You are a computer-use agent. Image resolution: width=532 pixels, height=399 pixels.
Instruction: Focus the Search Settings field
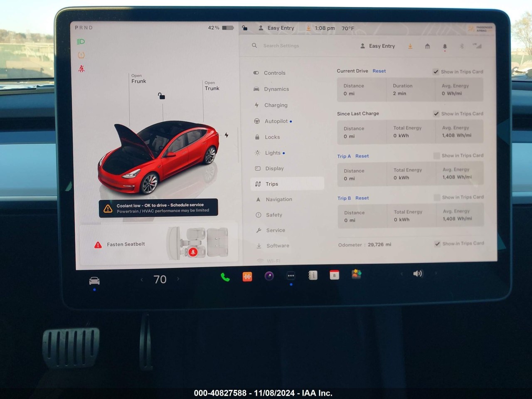281,46
